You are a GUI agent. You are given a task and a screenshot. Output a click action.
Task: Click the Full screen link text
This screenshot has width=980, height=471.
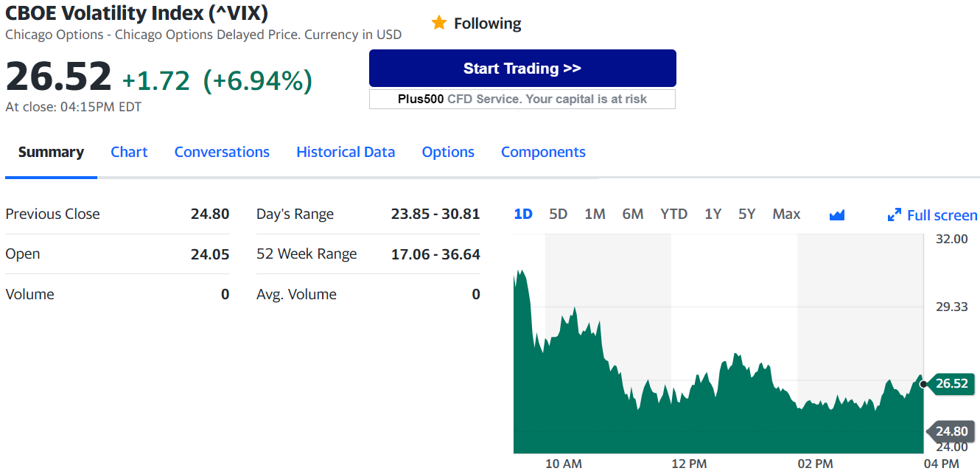(x=942, y=215)
